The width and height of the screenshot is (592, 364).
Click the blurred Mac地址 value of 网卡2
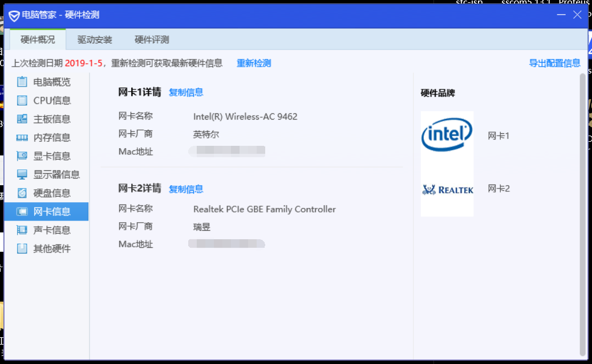point(226,244)
